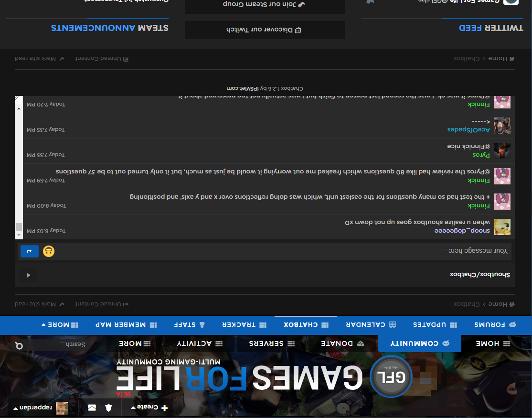Click Finnick's avatar on the 8:00 PM message
The height and width of the screenshot is (418, 532).
click(502, 202)
